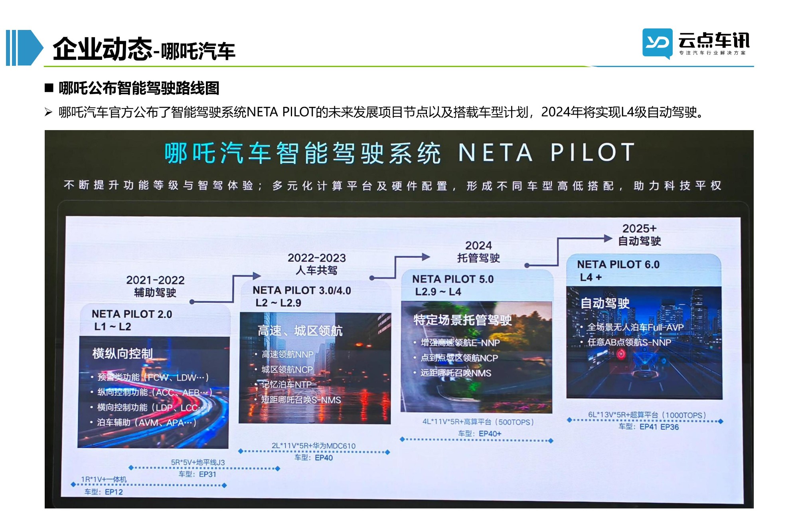Click the banner title 哪吒汽车智能驾驶系统 NETA PILOT

click(x=399, y=152)
